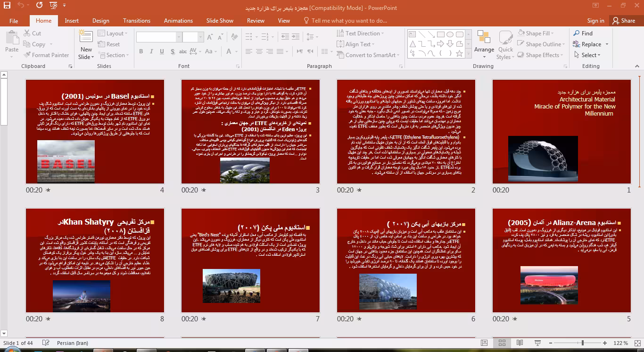644x352 pixels.
Task: Open the Customize Quick Access Toolbar arrow
Action: click(65, 6)
